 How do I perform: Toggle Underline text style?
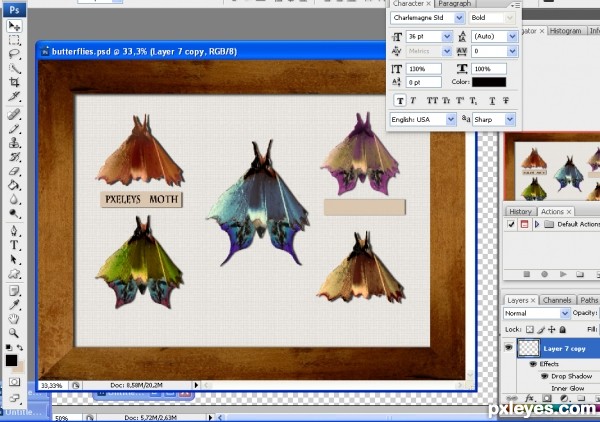click(x=492, y=101)
